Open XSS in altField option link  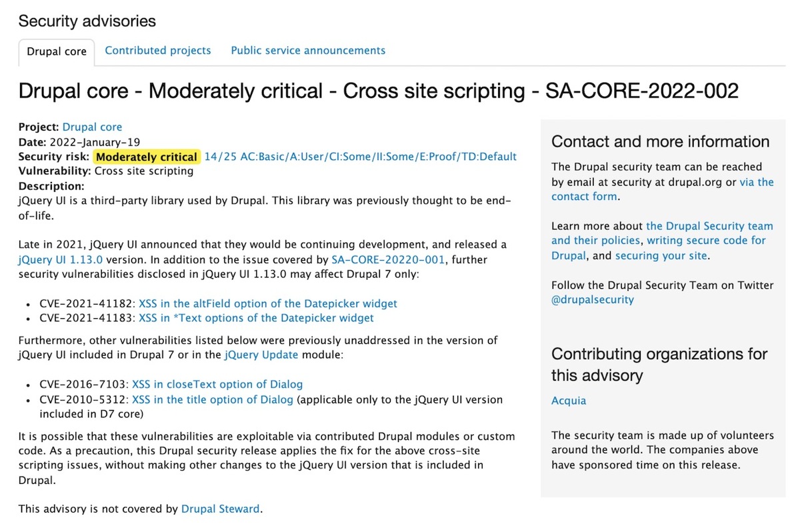click(x=268, y=303)
